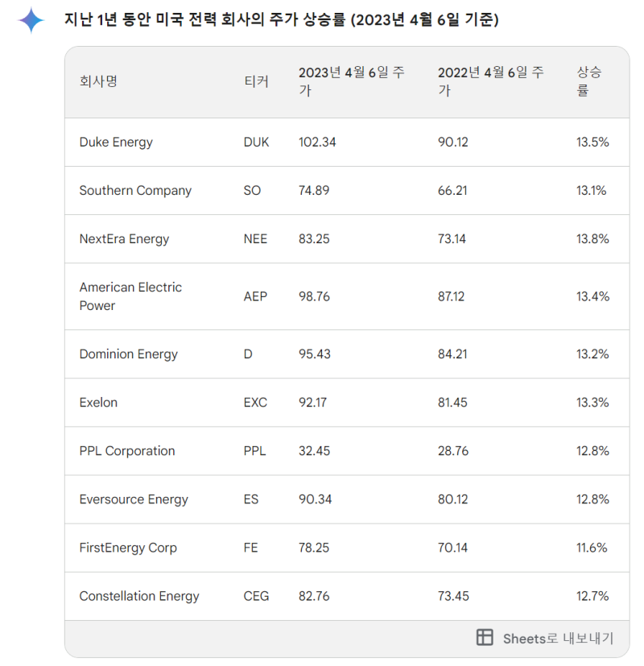Viewport: 644px width, 666px height.
Task: Select the Exelon EXC ticker
Action: click(x=255, y=402)
